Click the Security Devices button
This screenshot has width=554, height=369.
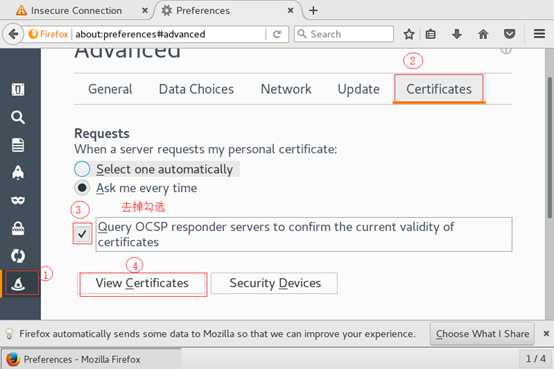click(275, 283)
